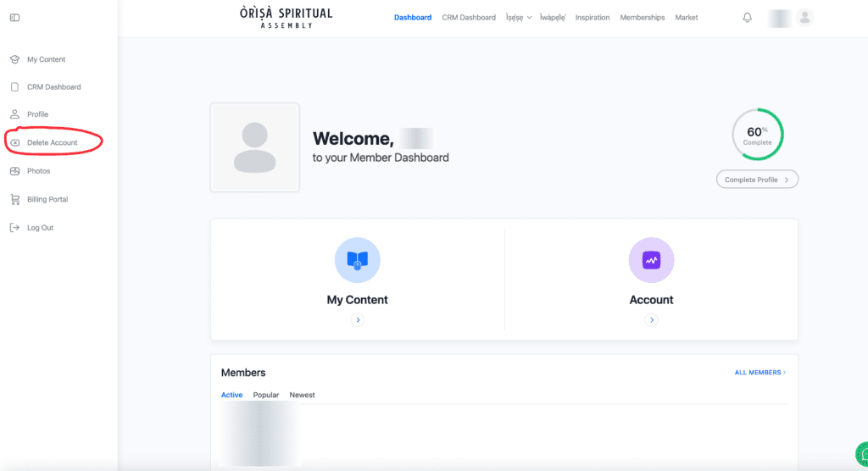Open the Billing Portal cart item
Image resolution: width=868 pixels, height=471 pixels.
tap(47, 200)
